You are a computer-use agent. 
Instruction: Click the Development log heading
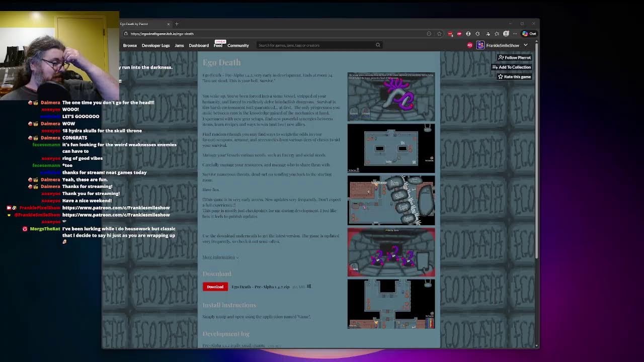226,334
